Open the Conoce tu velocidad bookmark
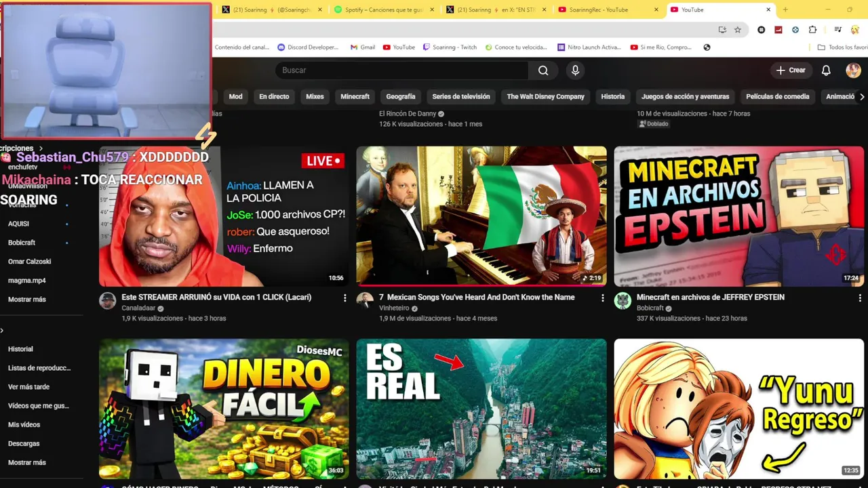 [x=516, y=47]
